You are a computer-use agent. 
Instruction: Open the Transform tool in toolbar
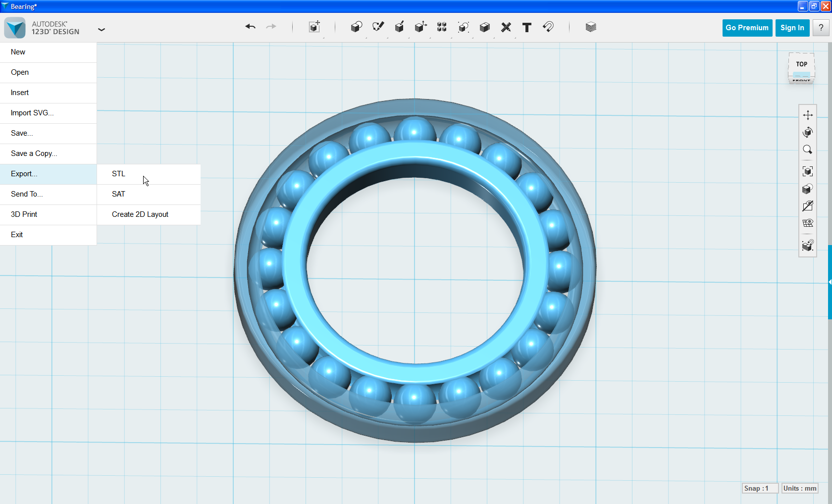[x=314, y=27]
